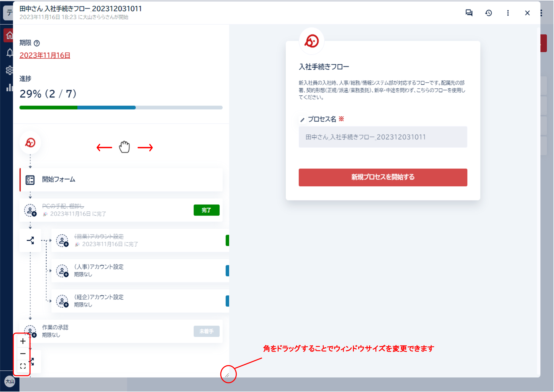Screen dimensions: 554x392
Task: Open the history clock icon
Action: pos(489,13)
